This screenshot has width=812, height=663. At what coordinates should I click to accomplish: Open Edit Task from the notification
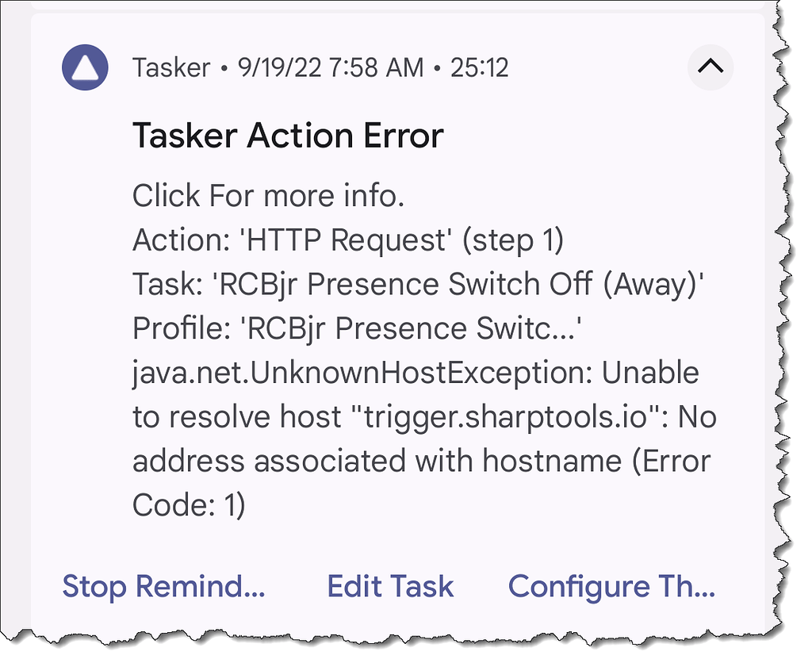tap(390, 587)
